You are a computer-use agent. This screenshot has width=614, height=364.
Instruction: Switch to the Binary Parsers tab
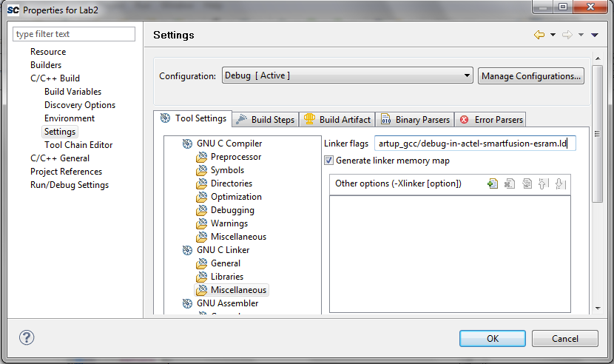[x=415, y=120]
